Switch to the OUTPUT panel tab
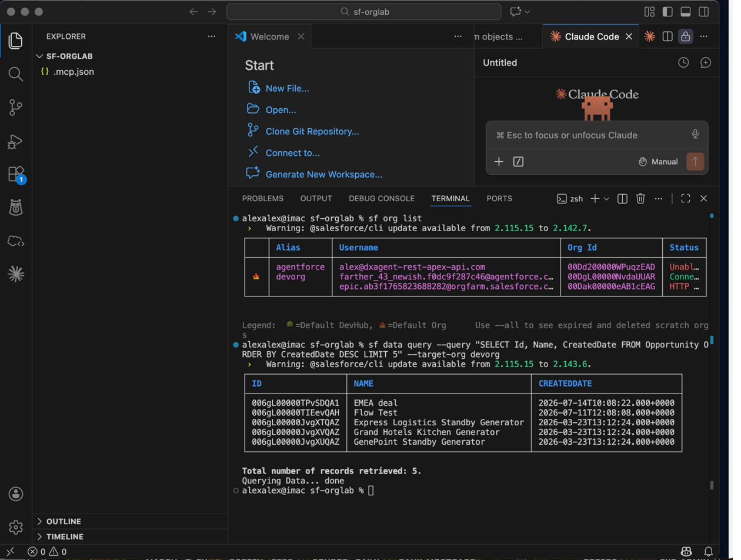 pyautogui.click(x=316, y=199)
